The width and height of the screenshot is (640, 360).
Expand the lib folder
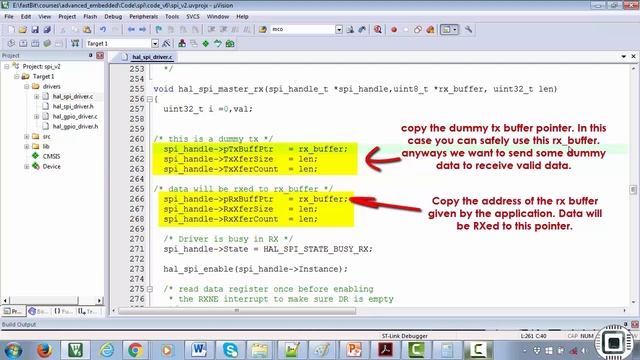pyautogui.click(x=26, y=146)
